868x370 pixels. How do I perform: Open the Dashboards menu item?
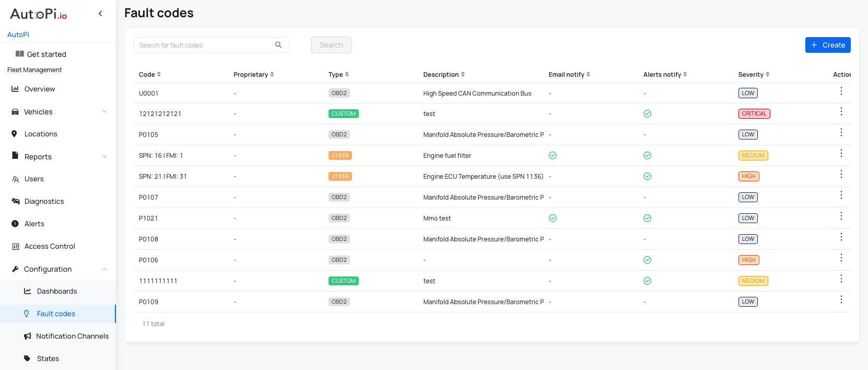click(56, 291)
